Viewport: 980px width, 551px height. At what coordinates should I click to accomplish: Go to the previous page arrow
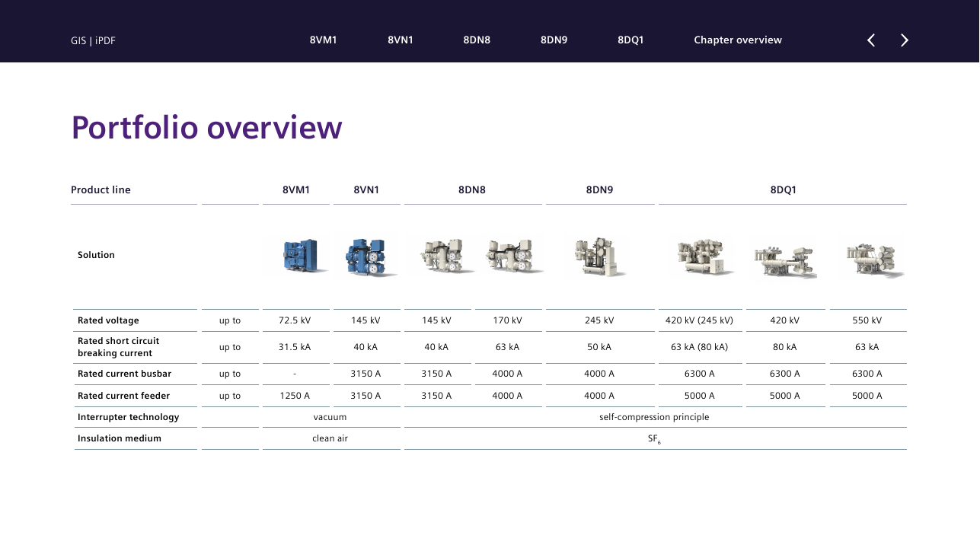871,40
